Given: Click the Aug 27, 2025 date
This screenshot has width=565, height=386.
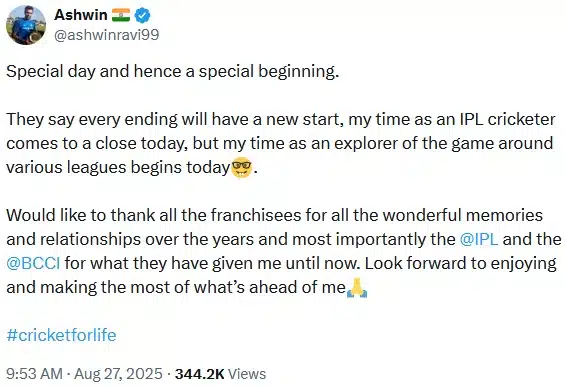Looking at the screenshot, I should [x=119, y=374].
